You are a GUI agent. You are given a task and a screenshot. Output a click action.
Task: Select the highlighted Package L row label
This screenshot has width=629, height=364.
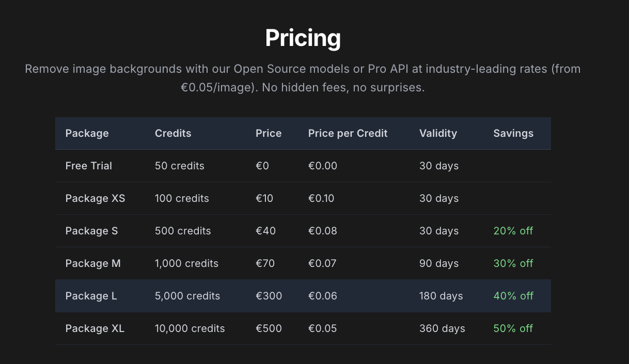click(x=91, y=296)
